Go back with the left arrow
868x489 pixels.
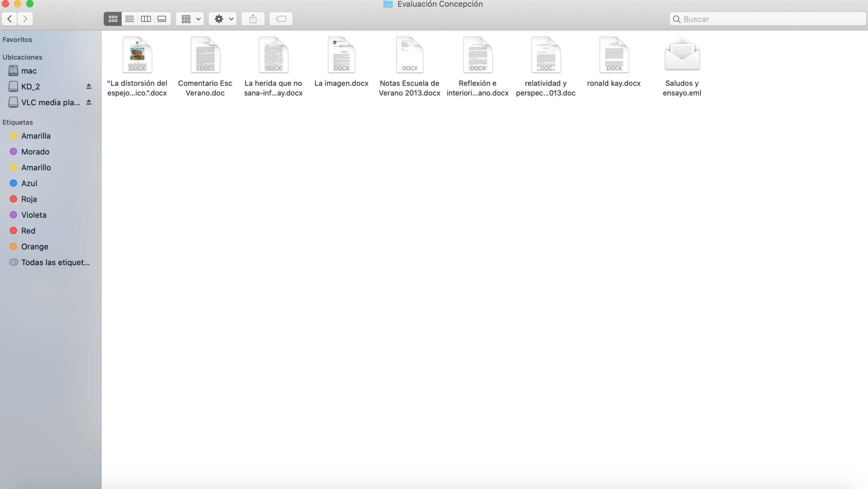pos(10,19)
